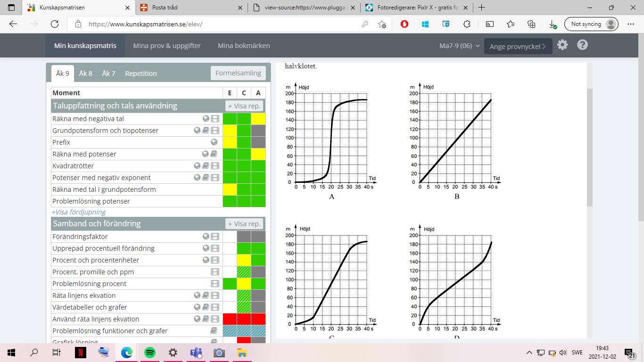This screenshot has height=362, width=644.
Task: Open the video icon for Kvadratrötter
Action: [x=215, y=166]
